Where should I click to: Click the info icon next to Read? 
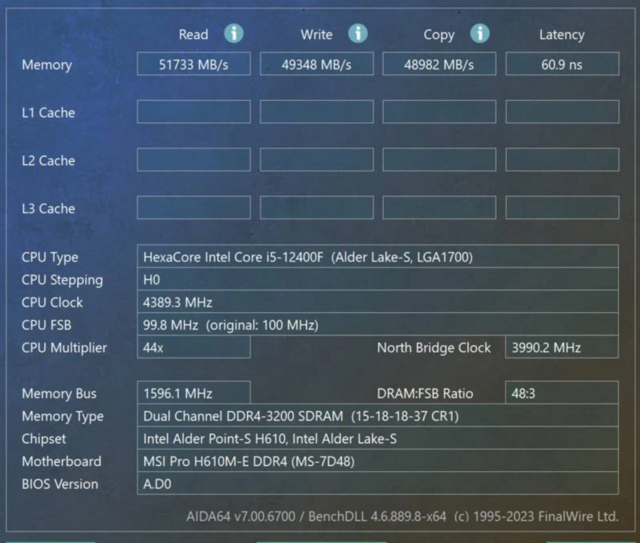click(x=234, y=34)
